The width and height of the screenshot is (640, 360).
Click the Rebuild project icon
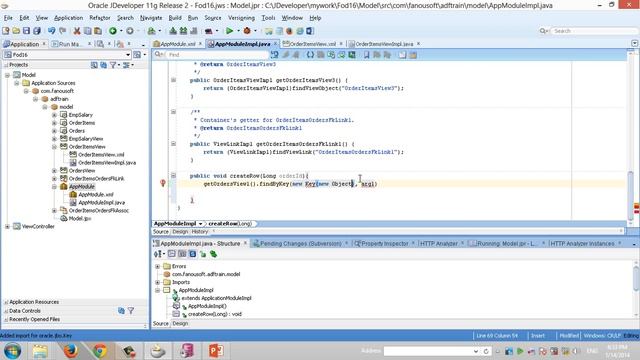coord(183,31)
